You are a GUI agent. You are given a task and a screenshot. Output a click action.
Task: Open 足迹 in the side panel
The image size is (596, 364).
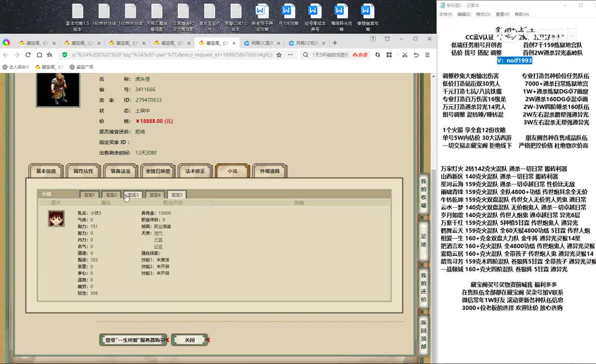423,240
